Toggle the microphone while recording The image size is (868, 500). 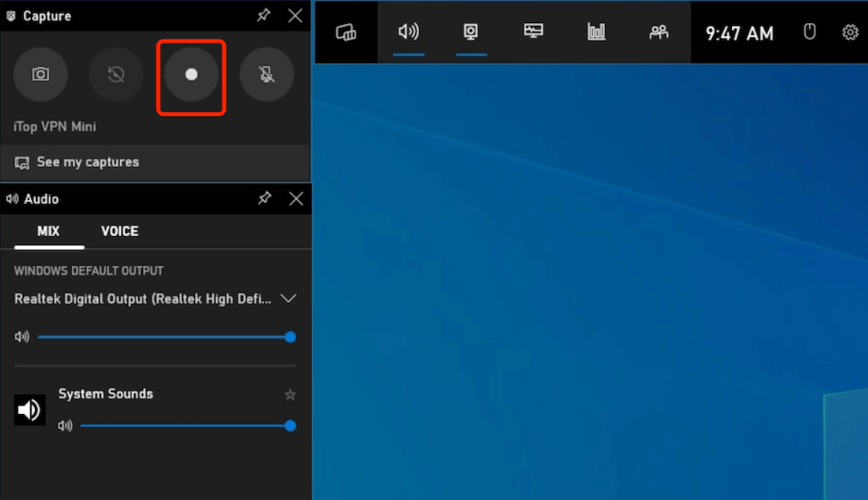(267, 74)
